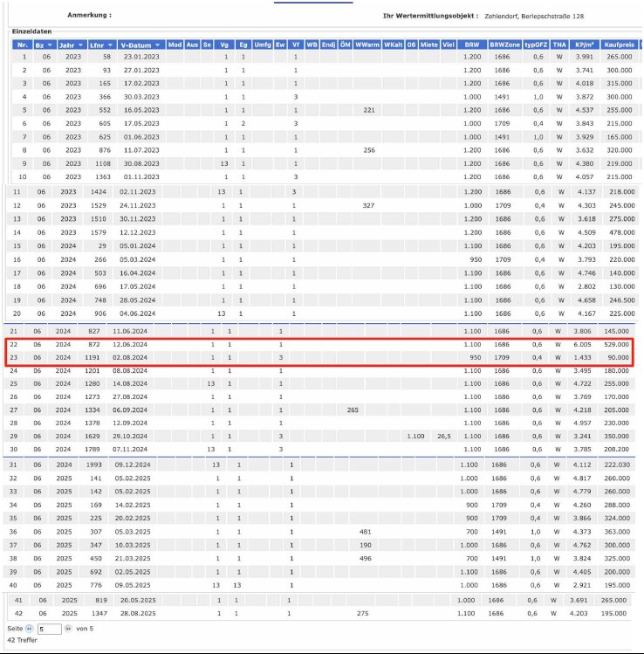
Task: Select the KP/m² value 1.433
Action: (x=582, y=357)
